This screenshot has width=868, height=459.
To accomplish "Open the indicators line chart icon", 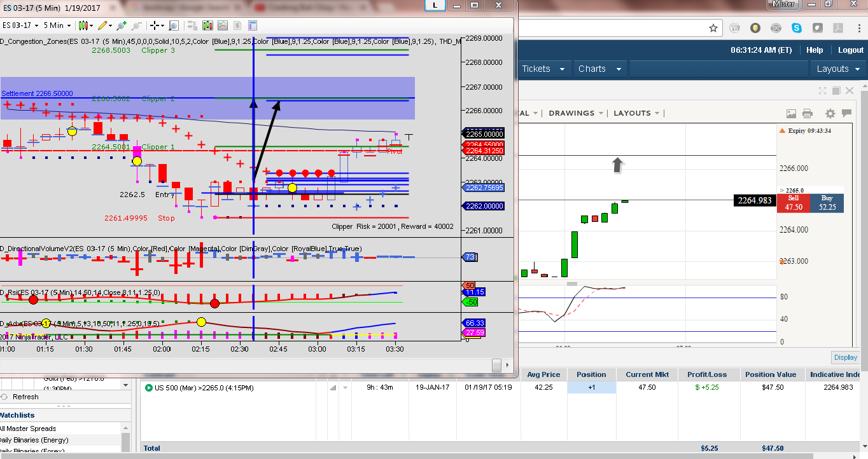I will click(223, 25).
